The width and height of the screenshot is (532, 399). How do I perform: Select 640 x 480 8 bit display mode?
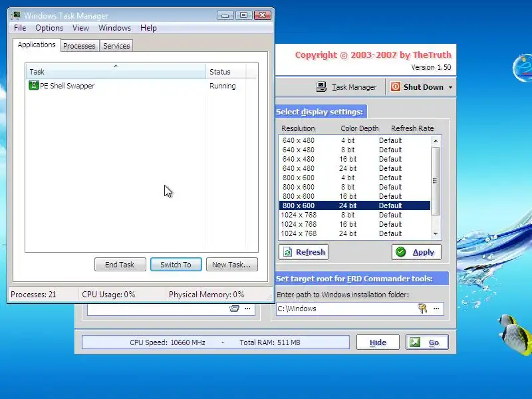[x=354, y=150]
